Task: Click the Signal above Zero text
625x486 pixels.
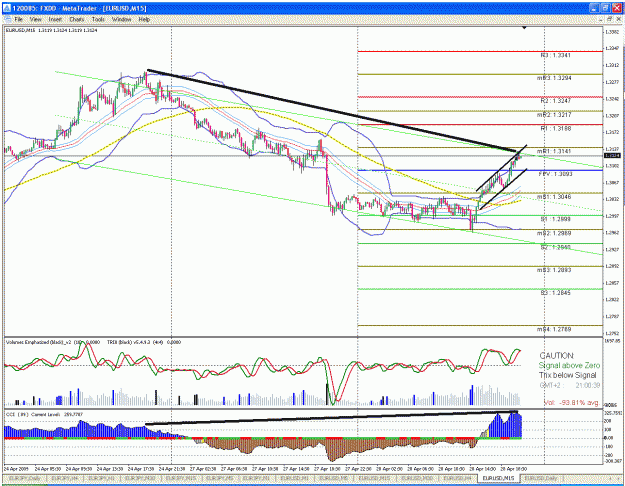Action: pyautogui.click(x=569, y=366)
